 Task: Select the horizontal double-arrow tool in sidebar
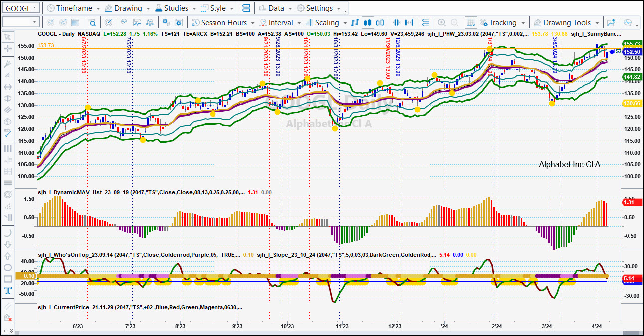tap(7, 87)
